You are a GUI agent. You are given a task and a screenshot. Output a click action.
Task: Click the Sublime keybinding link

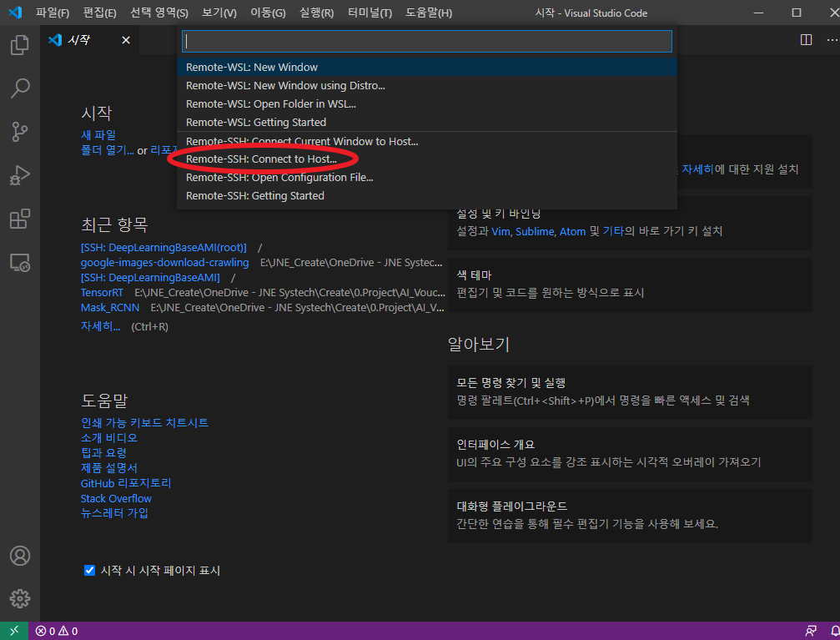click(x=535, y=232)
